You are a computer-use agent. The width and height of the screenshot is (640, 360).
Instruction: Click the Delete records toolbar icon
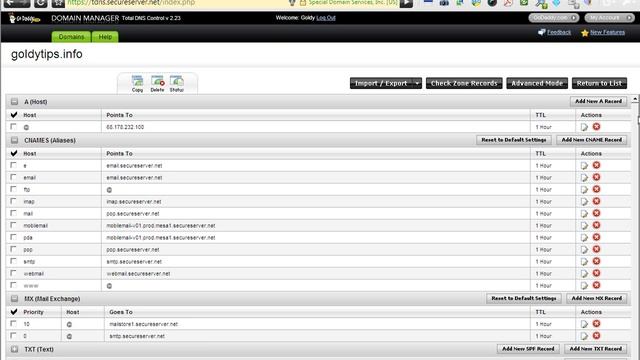click(x=157, y=83)
